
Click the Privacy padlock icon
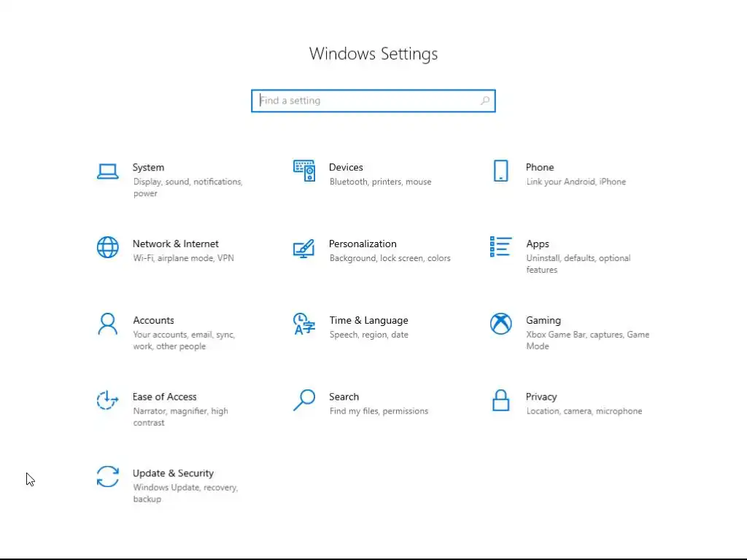tap(500, 400)
